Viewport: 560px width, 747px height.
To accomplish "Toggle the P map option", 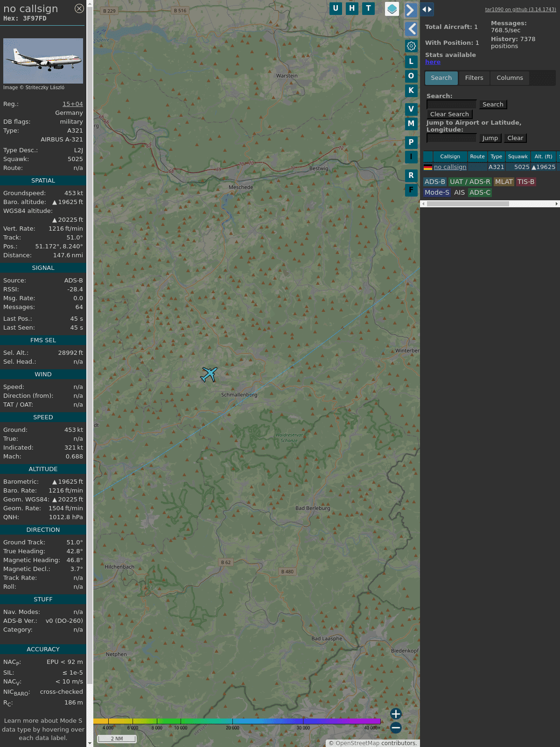I will [411, 142].
